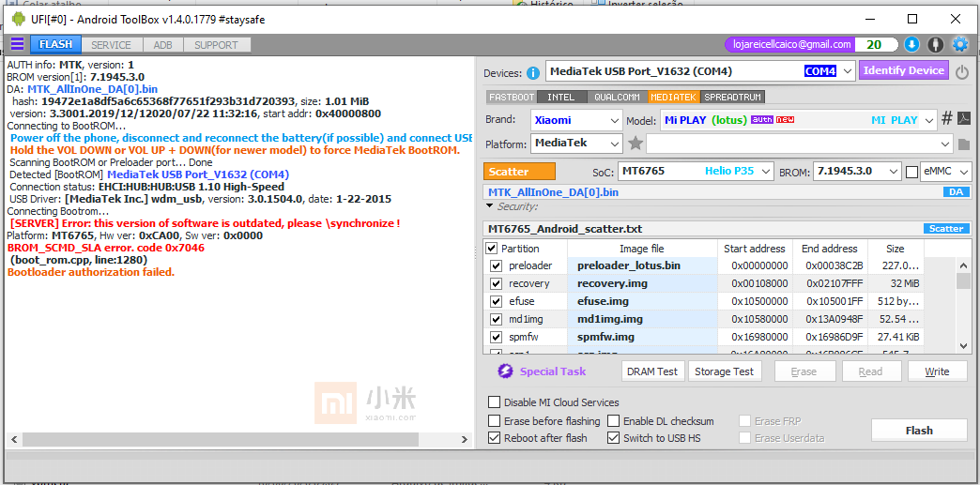Click the blue download update icon

(x=911, y=44)
